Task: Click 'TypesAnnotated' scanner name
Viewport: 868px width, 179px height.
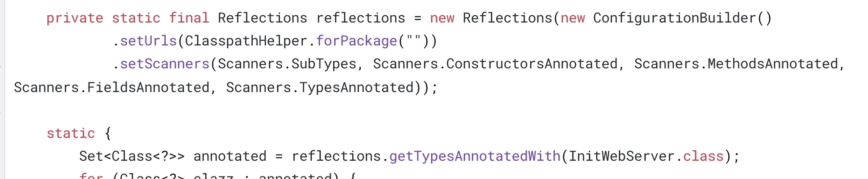Action: tap(356, 88)
